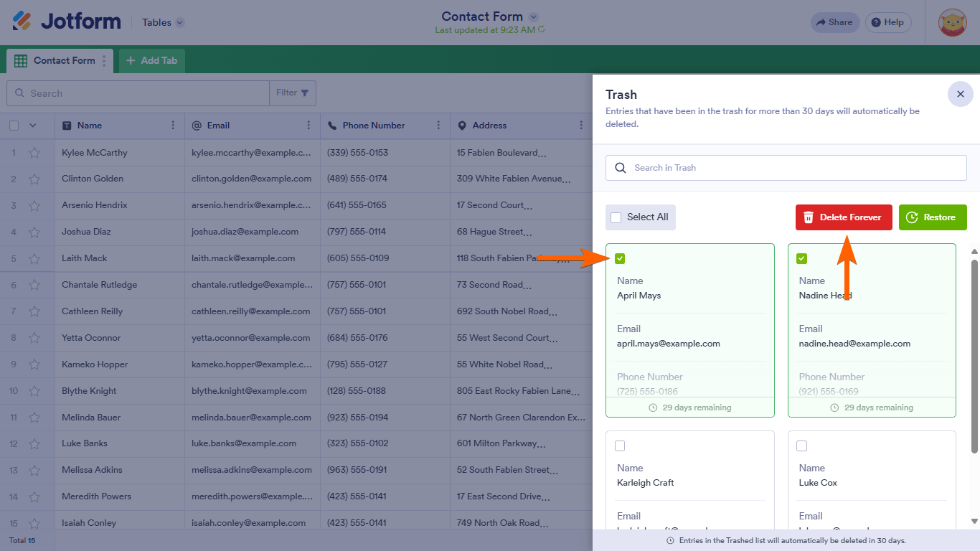Open the Name column options menu
The width and height of the screenshot is (980, 551).
pos(173,126)
